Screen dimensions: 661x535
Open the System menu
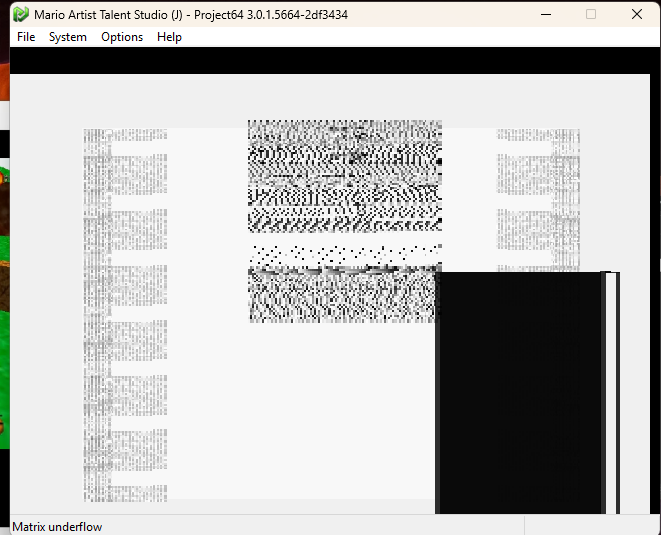(x=68, y=37)
